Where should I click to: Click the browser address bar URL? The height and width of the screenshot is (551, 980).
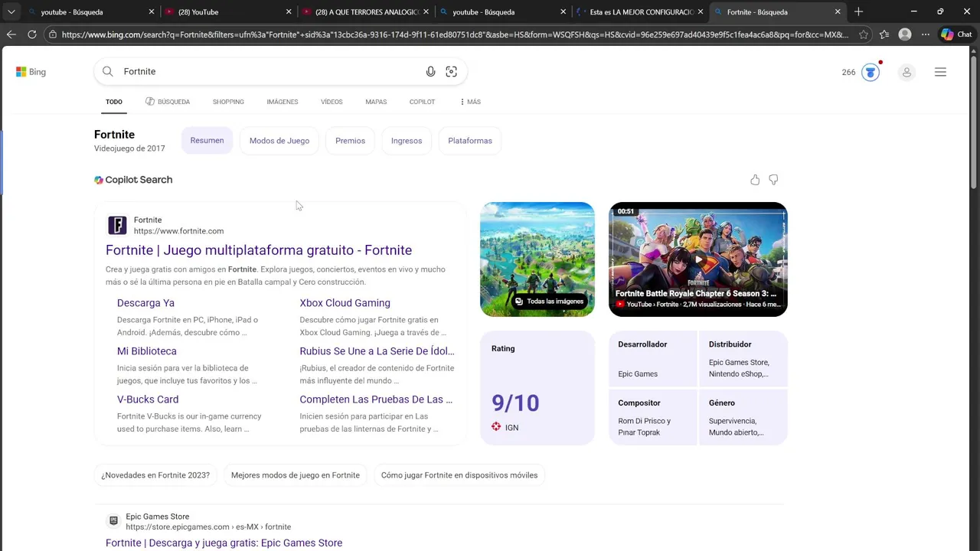(455, 34)
